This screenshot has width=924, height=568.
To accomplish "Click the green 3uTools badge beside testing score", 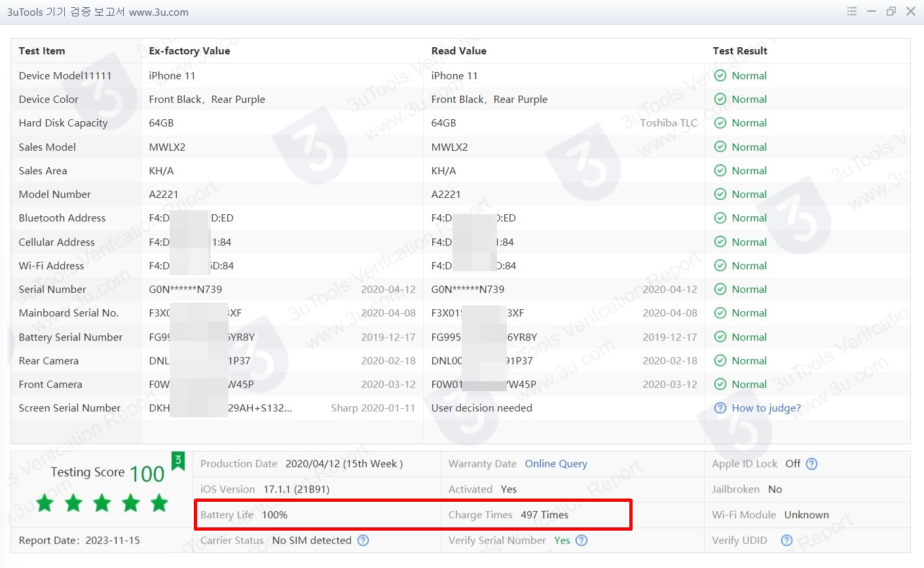I will pos(177,461).
